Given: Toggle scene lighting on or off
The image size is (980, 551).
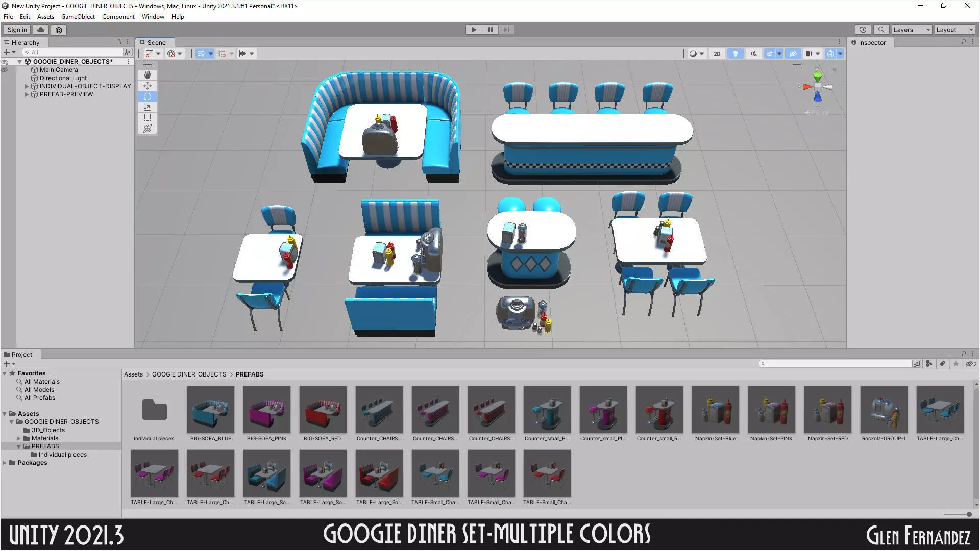Looking at the screenshot, I should [x=736, y=54].
